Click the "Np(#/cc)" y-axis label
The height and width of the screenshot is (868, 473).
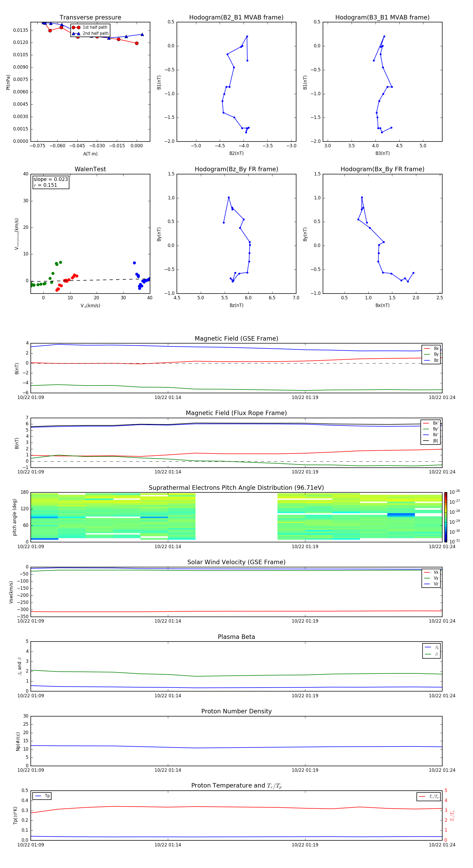(18, 741)
